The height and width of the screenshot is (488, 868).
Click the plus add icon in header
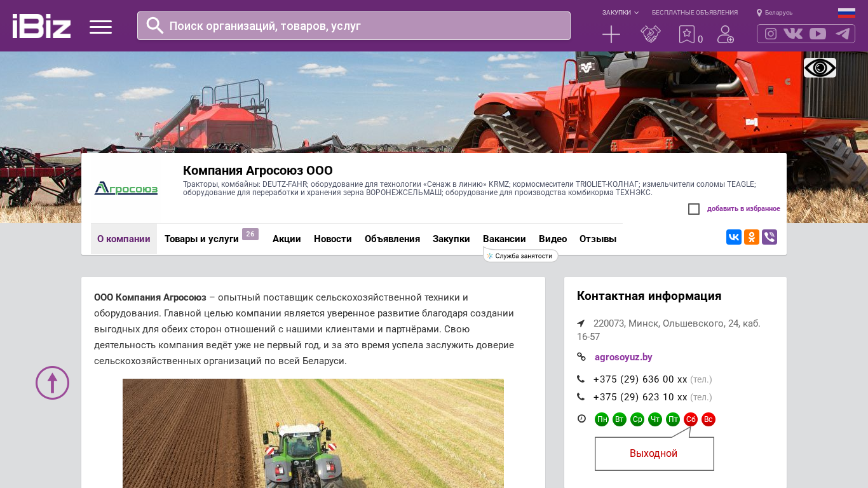click(x=611, y=34)
